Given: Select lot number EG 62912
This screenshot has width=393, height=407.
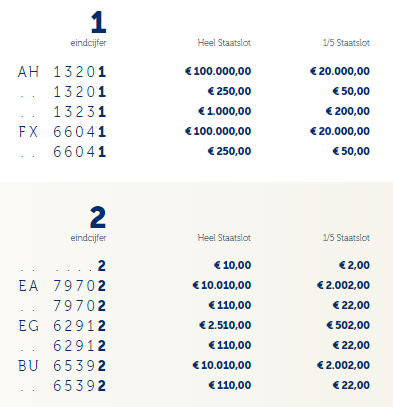Looking at the screenshot, I should point(62,326).
